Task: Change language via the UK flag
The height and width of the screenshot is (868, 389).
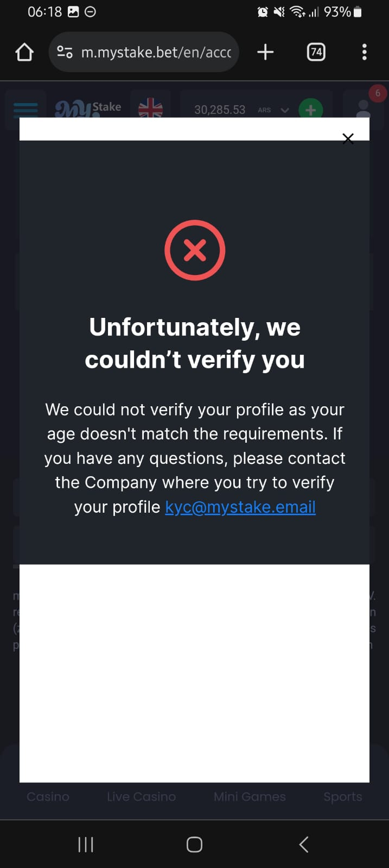Action: [x=150, y=108]
